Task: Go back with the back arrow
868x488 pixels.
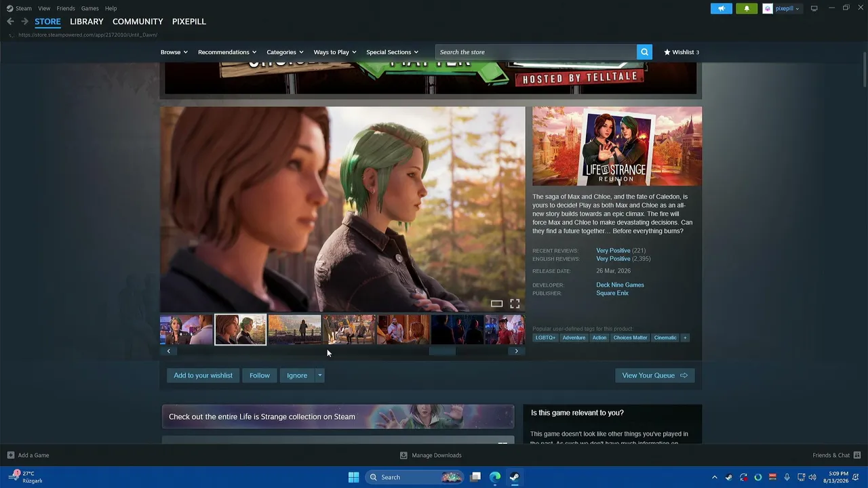Action: (x=10, y=22)
